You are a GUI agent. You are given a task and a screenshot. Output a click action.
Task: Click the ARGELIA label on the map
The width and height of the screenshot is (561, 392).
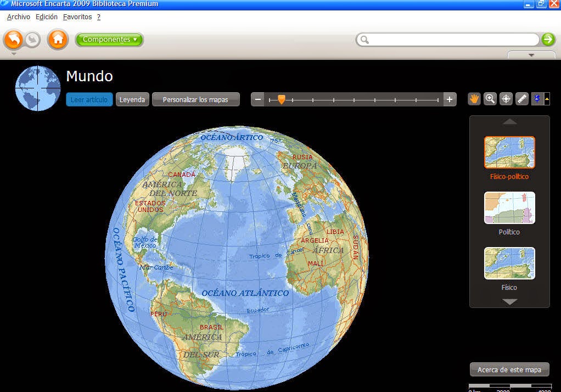click(x=315, y=240)
